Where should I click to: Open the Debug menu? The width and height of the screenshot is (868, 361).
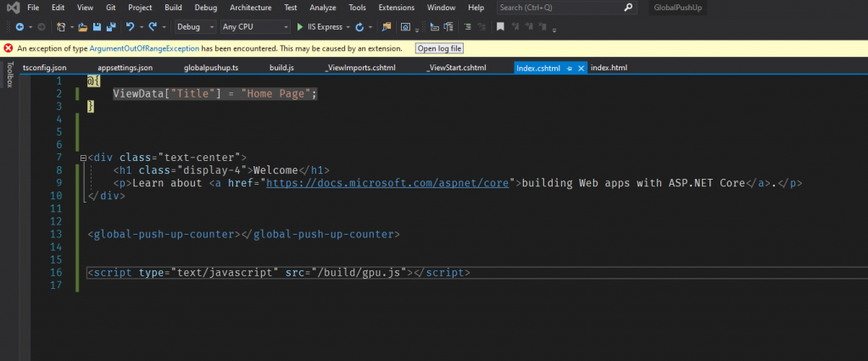[x=205, y=8]
